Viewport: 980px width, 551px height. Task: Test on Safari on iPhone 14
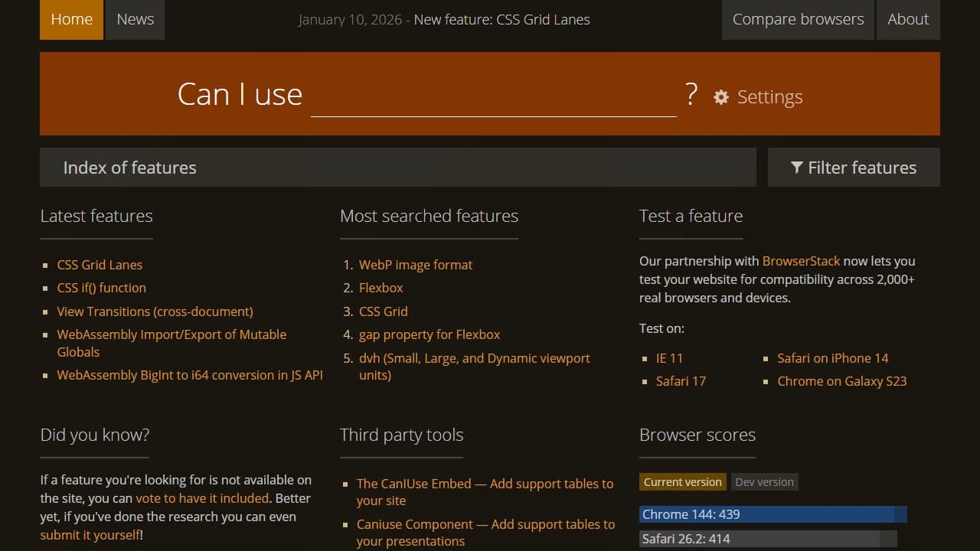tap(833, 357)
